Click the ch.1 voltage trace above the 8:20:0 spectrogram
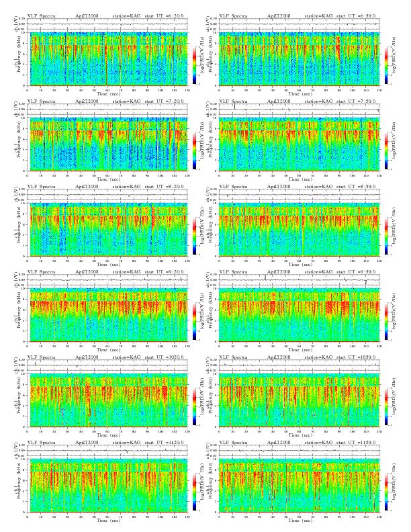Image resolution: width=411 pixels, height=532 pixels. tap(107, 194)
